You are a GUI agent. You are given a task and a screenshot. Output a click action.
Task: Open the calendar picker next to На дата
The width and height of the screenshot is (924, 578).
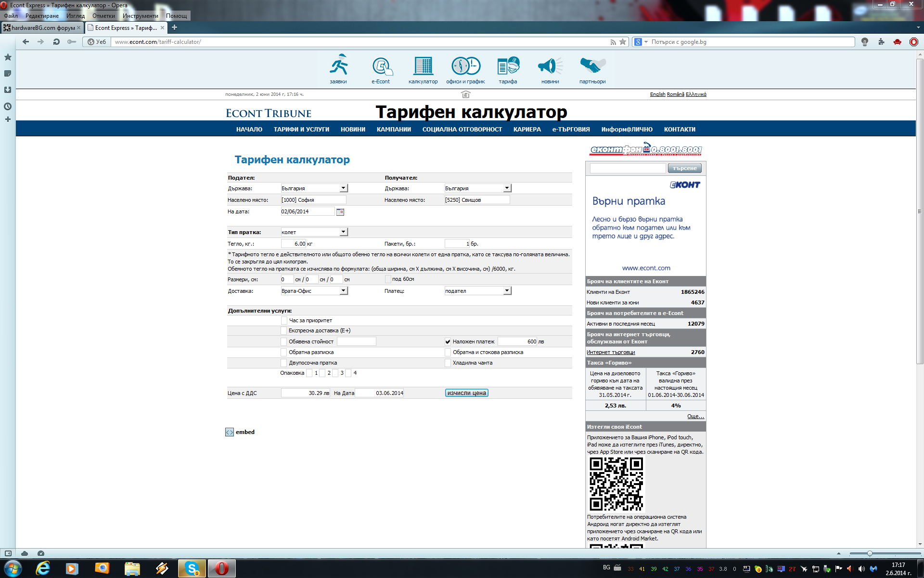click(340, 212)
